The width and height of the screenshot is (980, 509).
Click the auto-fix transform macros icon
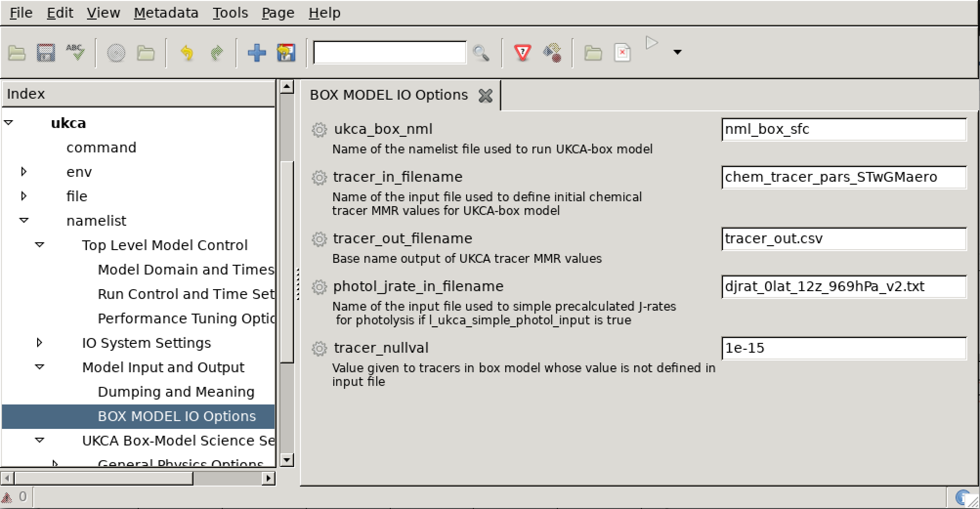click(x=553, y=53)
